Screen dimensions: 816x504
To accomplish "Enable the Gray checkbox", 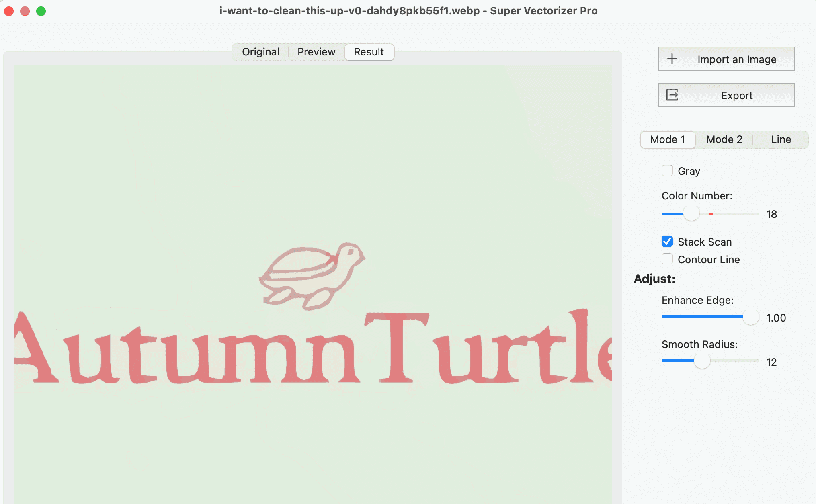I will 667,171.
